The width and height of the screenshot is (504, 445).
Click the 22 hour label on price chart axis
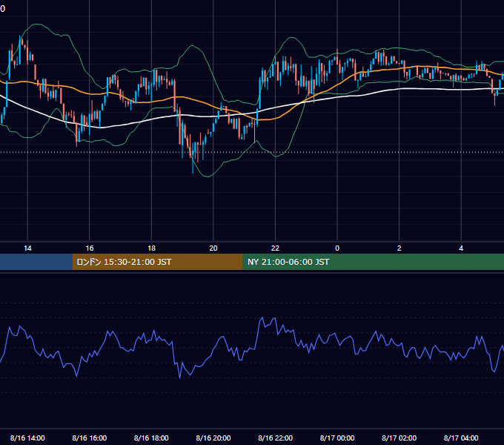coord(275,248)
